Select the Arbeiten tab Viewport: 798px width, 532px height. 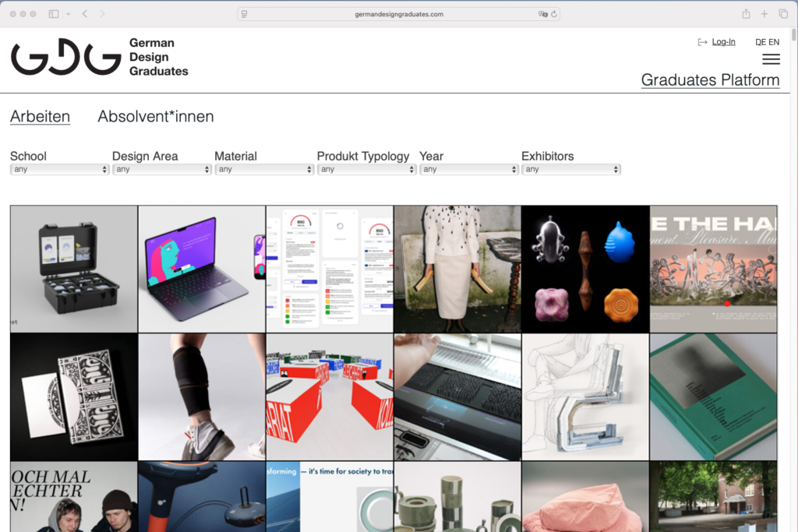40,117
